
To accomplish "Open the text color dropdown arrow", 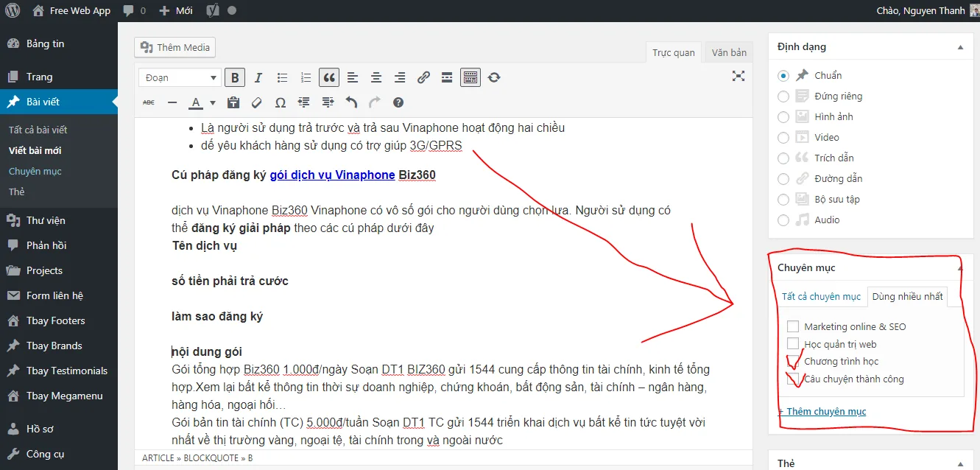I will click(x=213, y=103).
